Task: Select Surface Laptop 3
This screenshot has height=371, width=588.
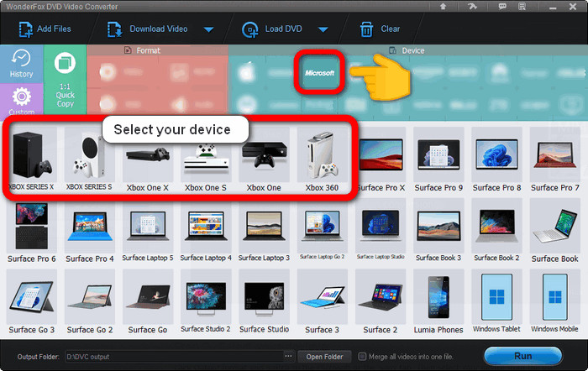Action: tap(264, 231)
